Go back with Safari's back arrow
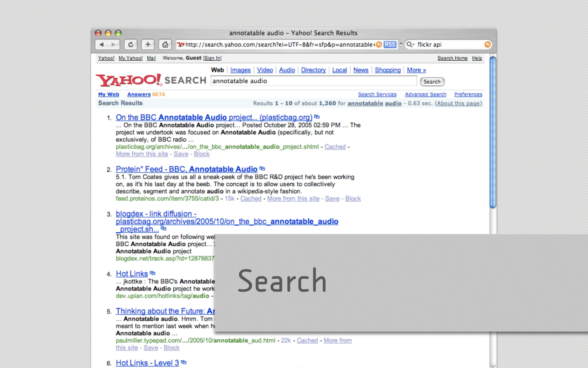Image resolution: width=588 pixels, height=368 pixels. tap(101, 45)
